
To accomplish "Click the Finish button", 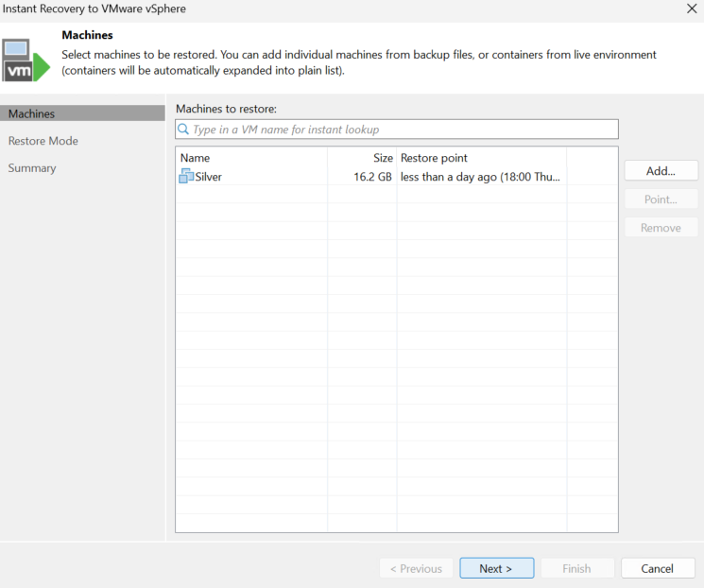I will 577,569.
